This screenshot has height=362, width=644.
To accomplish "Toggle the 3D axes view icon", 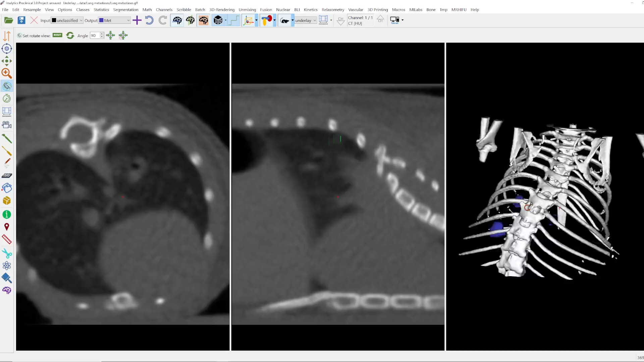I will pyautogui.click(x=248, y=20).
